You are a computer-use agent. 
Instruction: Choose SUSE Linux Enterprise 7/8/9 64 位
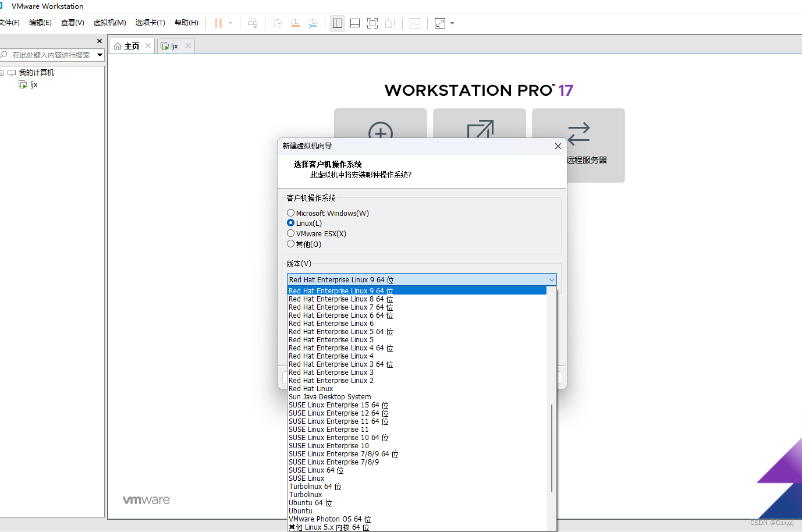click(x=417, y=453)
